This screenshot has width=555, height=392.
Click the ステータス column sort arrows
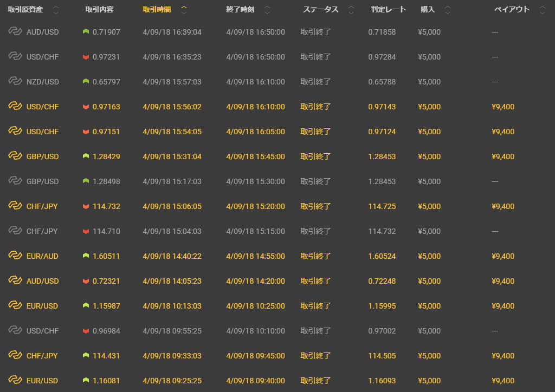351,10
